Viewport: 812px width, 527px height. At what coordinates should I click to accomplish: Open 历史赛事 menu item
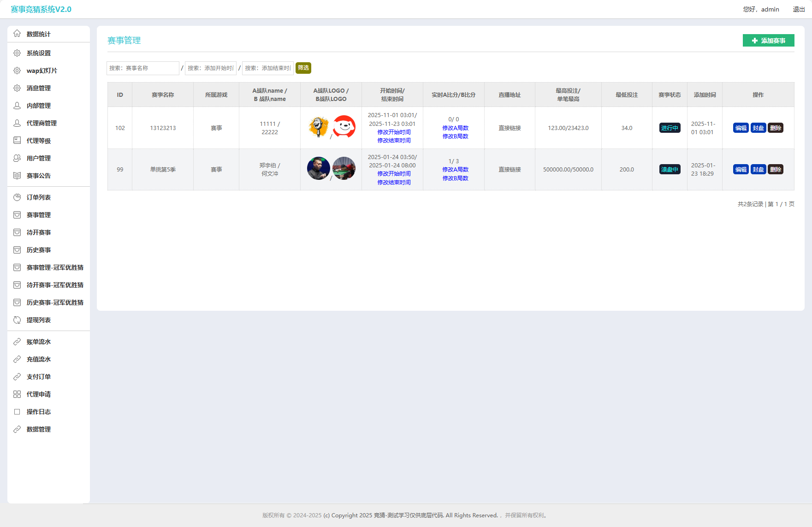pos(39,250)
